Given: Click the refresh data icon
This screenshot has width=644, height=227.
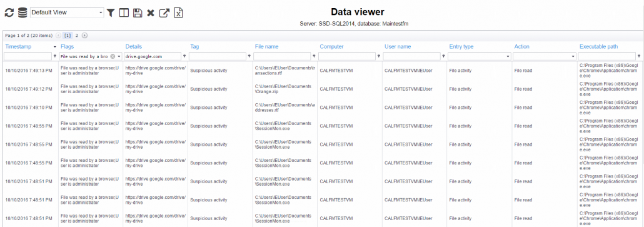Looking at the screenshot, I should pos(9,13).
